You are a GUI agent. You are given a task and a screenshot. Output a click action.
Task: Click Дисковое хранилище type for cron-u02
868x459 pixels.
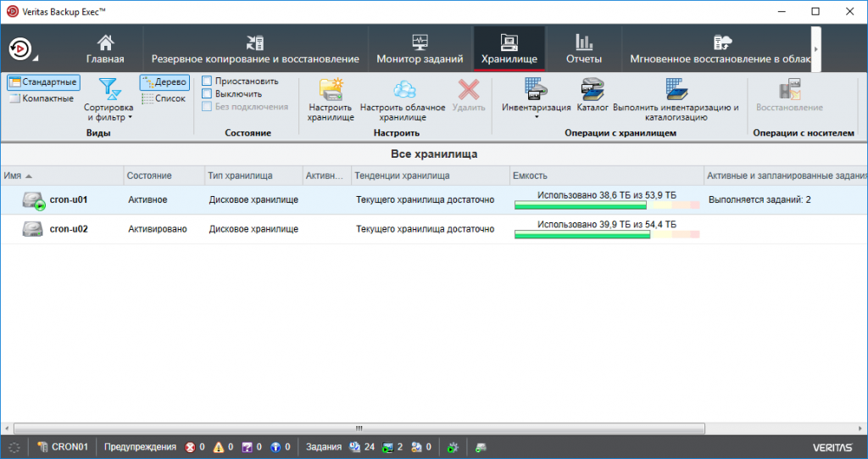[253, 229]
